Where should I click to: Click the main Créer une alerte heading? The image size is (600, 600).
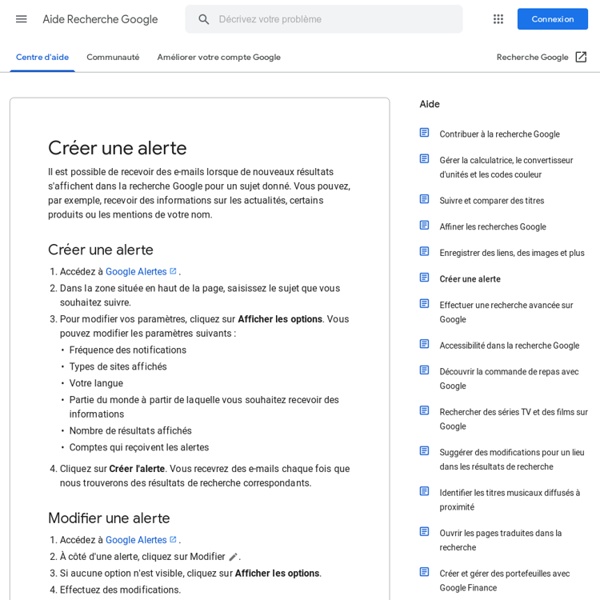(117, 148)
